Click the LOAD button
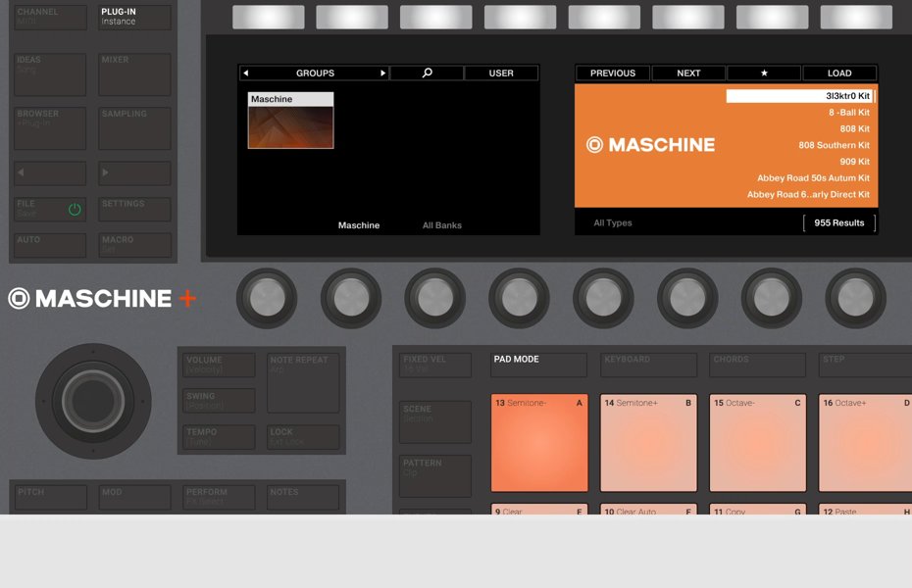912x588 pixels. 839,73
